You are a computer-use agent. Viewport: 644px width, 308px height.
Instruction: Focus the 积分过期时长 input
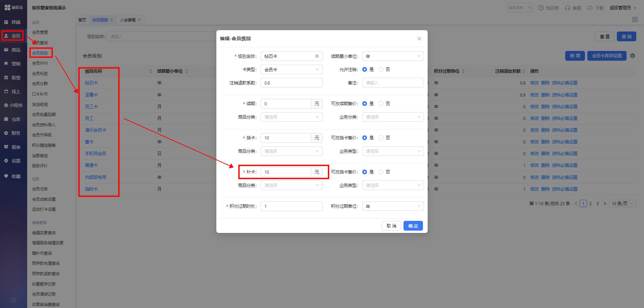pyautogui.click(x=291, y=206)
